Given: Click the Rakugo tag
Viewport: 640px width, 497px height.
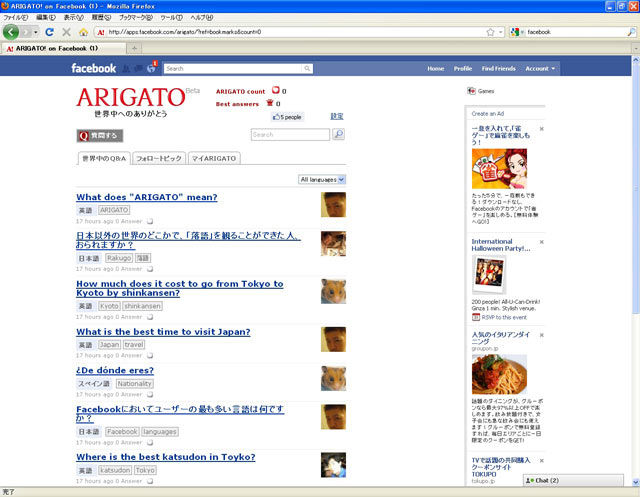Looking at the screenshot, I should point(119,258).
